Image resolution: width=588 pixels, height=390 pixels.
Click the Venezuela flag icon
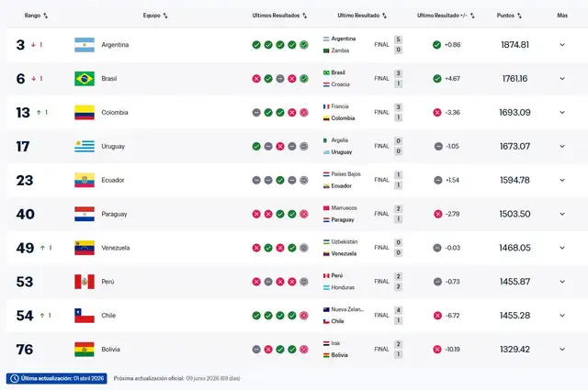[85, 248]
